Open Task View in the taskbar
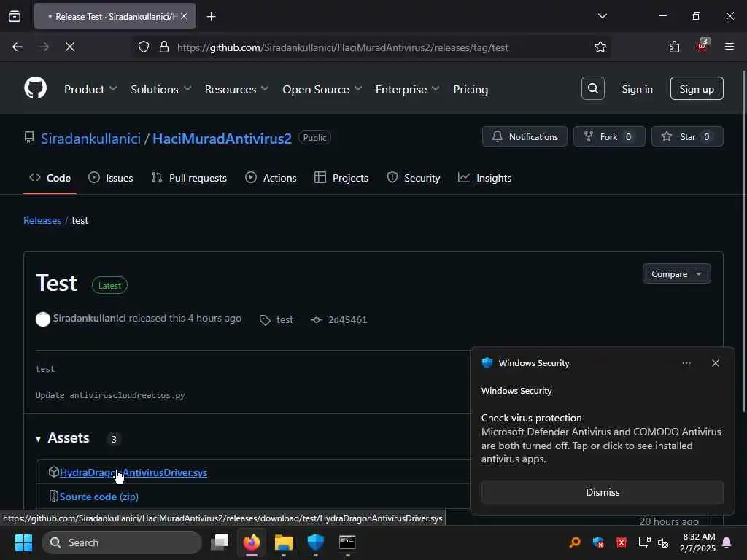The width and height of the screenshot is (747, 560). click(220, 542)
